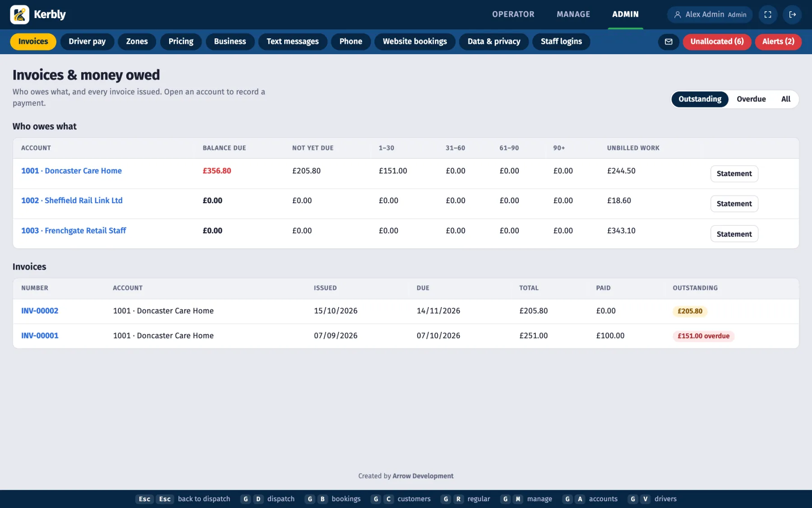The height and width of the screenshot is (508, 812).
Task: Switch to the OPERATOR section
Action: (513, 14)
